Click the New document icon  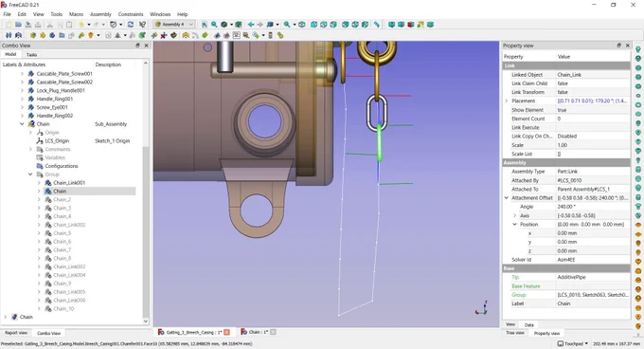[x=9, y=25]
